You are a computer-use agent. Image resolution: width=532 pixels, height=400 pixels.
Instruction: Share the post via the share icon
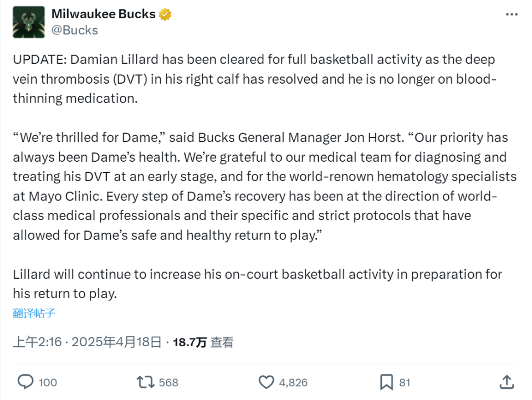coord(506,381)
